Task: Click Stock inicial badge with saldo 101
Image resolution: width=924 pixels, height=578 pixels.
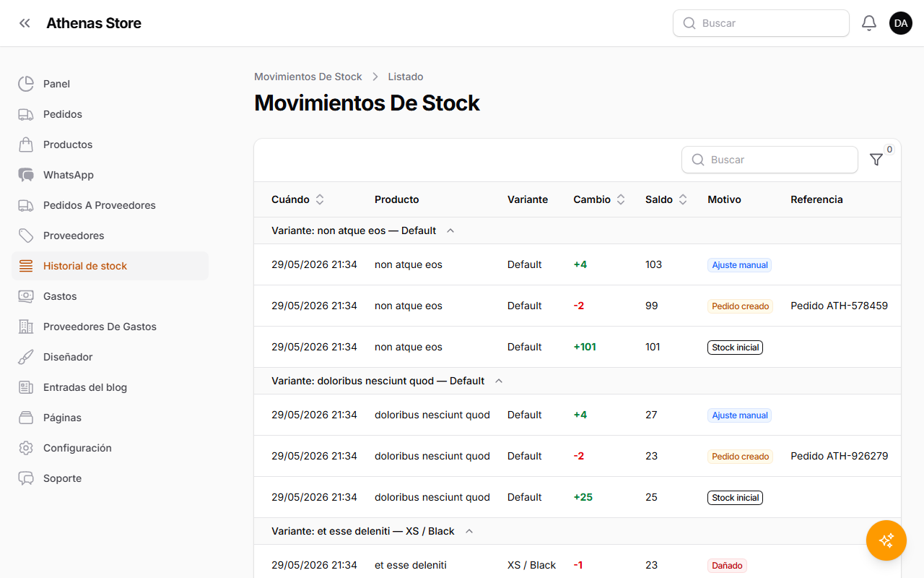Action: [x=735, y=348]
